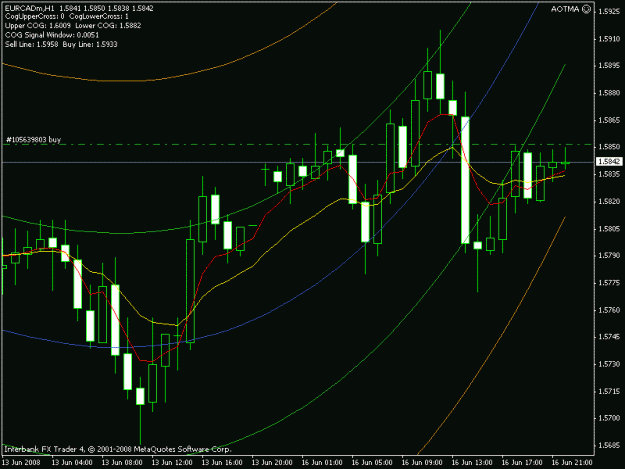
Task: Click the 1.5895 price scale label
Action: 609,66
